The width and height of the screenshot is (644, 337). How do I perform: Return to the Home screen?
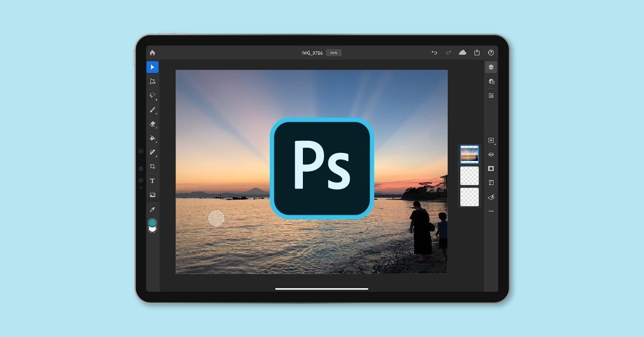click(x=152, y=52)
